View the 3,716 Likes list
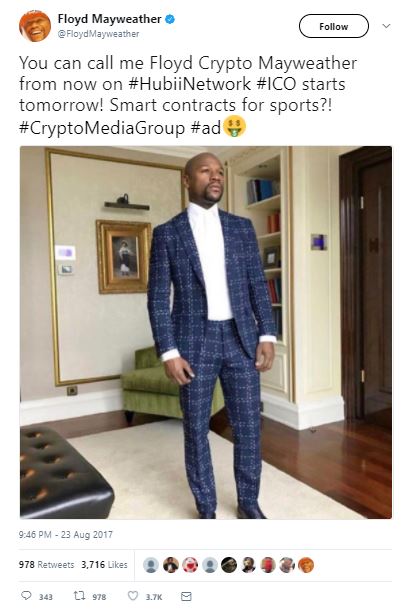The width and height of the screenshot is (410, 610). point(104,564)
